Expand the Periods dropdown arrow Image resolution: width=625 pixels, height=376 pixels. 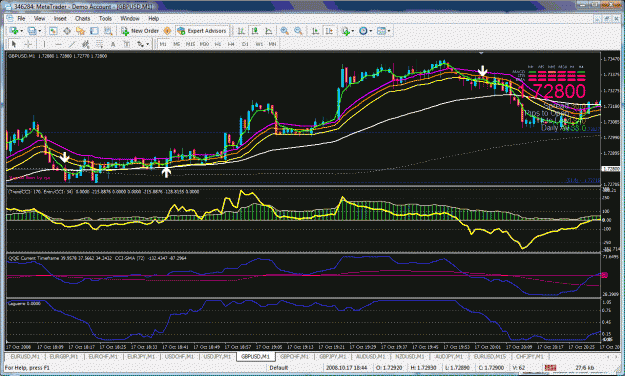pyautogui.click(x=371, y=31)
